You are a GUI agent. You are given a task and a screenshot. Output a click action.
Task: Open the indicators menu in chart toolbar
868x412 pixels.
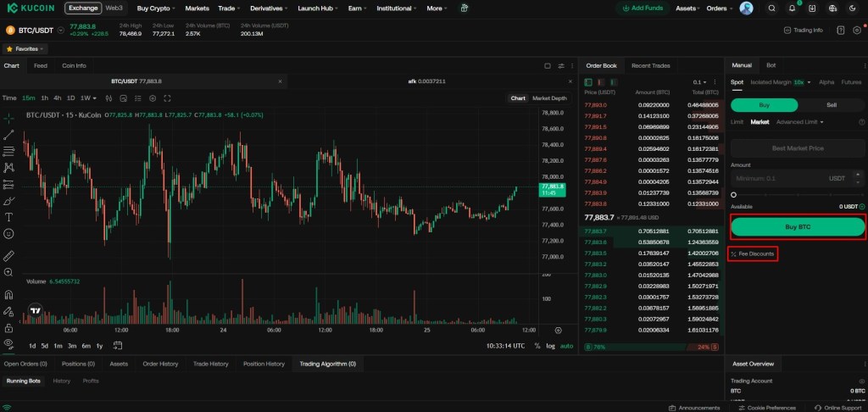[124, 98]
